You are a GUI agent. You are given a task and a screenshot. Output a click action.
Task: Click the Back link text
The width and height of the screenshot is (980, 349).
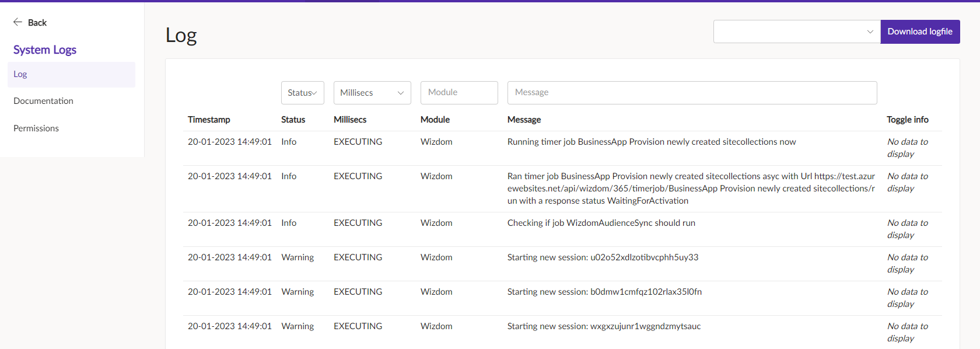tap(37, 23)
